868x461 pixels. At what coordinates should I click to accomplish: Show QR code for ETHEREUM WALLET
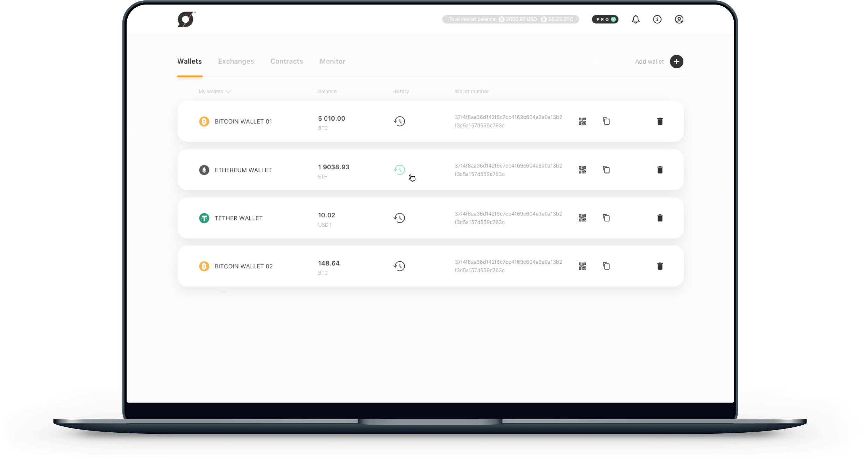582,170
